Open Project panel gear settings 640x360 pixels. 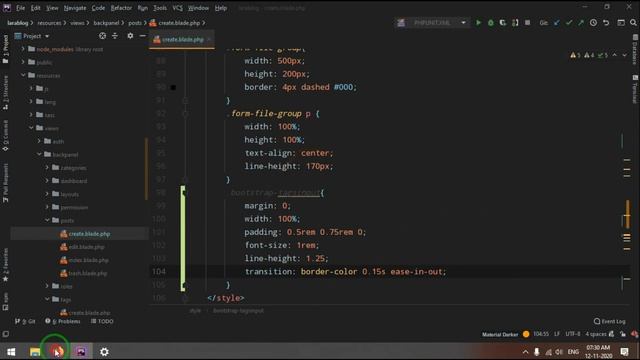(x=130, y=36)
